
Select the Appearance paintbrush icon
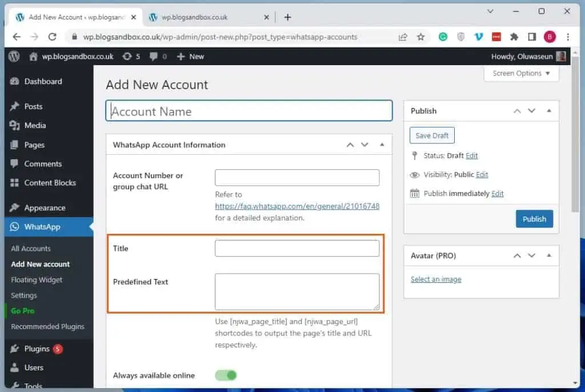(14, 207)
